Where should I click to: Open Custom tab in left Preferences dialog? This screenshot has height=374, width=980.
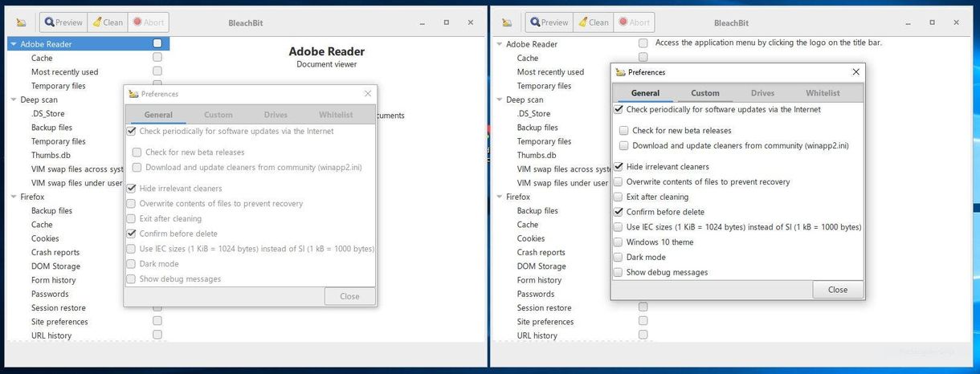218,115
